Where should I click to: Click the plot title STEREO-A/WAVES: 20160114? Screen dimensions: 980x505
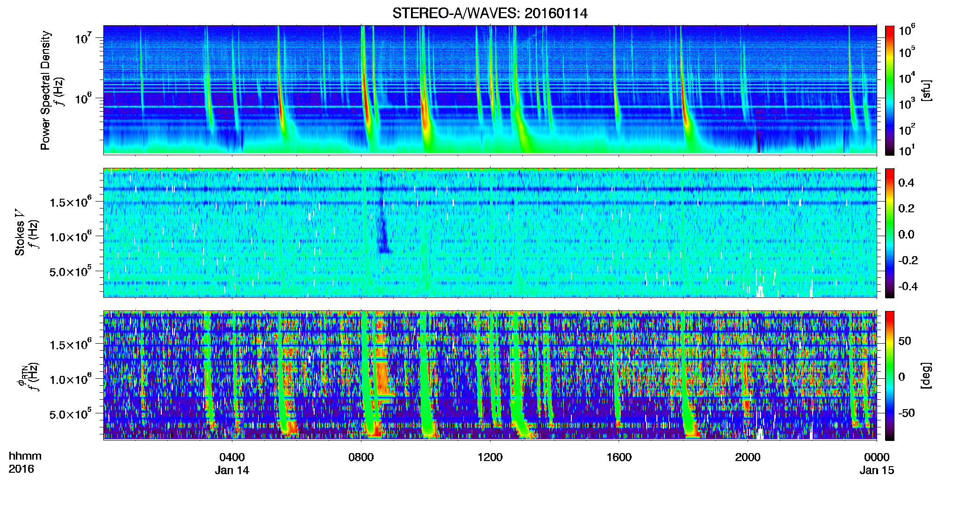[x=490, y=13]
